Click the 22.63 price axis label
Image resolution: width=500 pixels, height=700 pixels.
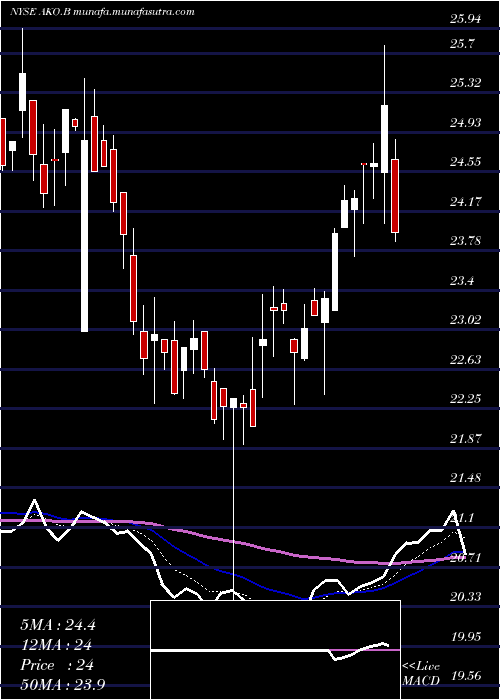[468, 359]
